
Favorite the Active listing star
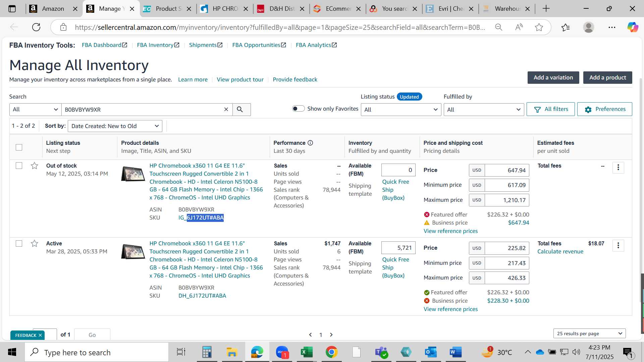coord(34,243)
